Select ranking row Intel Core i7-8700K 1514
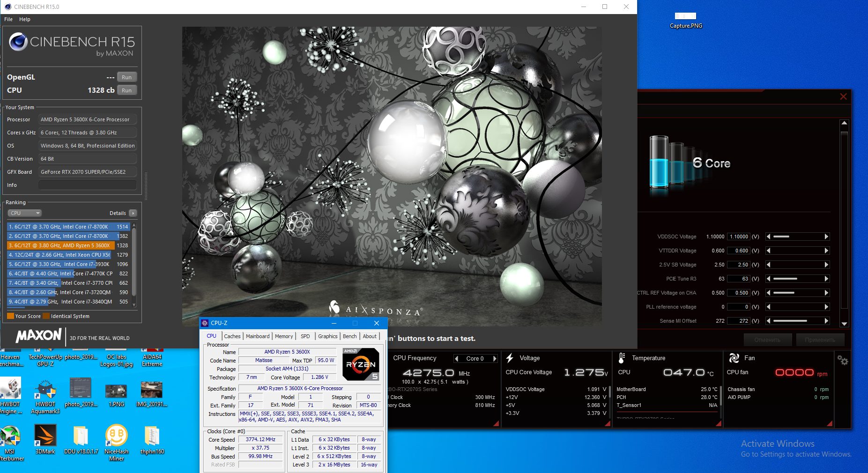868x473 pixels. 68,227
